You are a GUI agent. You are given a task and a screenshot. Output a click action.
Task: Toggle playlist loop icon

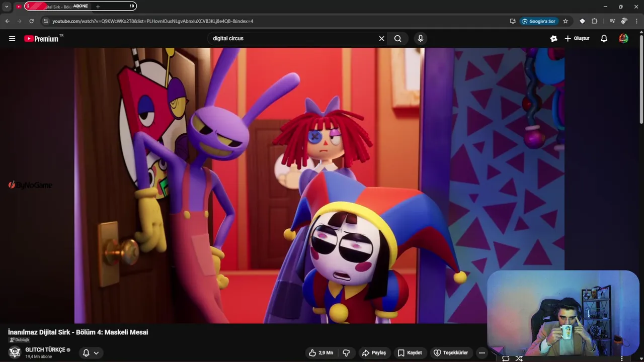click(x=506, y=358)
